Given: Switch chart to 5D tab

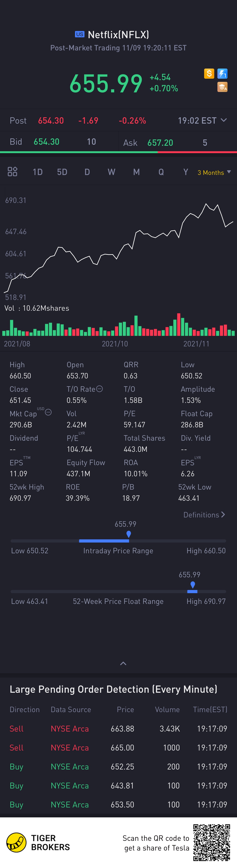Looking at the screenshot, I should pyautogui.click(x=62, y=172).
